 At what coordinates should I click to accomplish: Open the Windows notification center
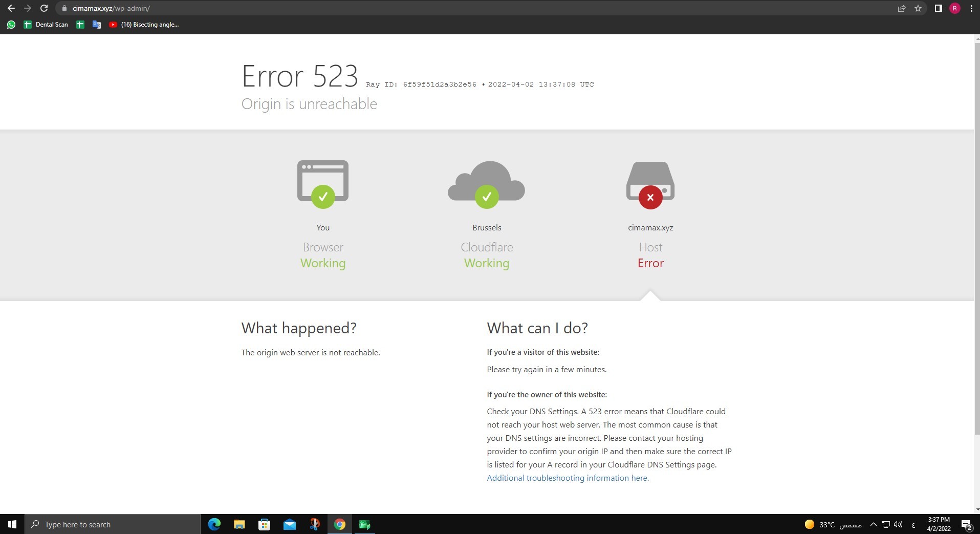pyautogui.click(x=966, y=524)
